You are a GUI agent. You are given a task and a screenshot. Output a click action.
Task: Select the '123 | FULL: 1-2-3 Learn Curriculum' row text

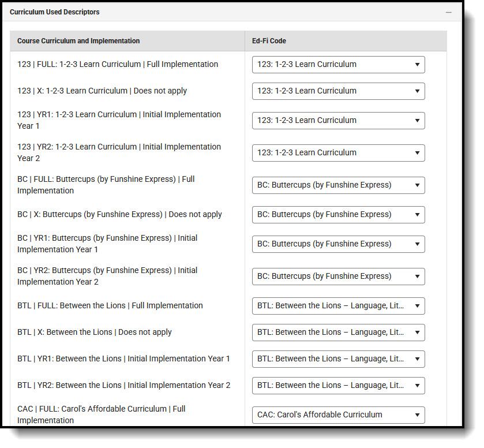click(118, 64)
